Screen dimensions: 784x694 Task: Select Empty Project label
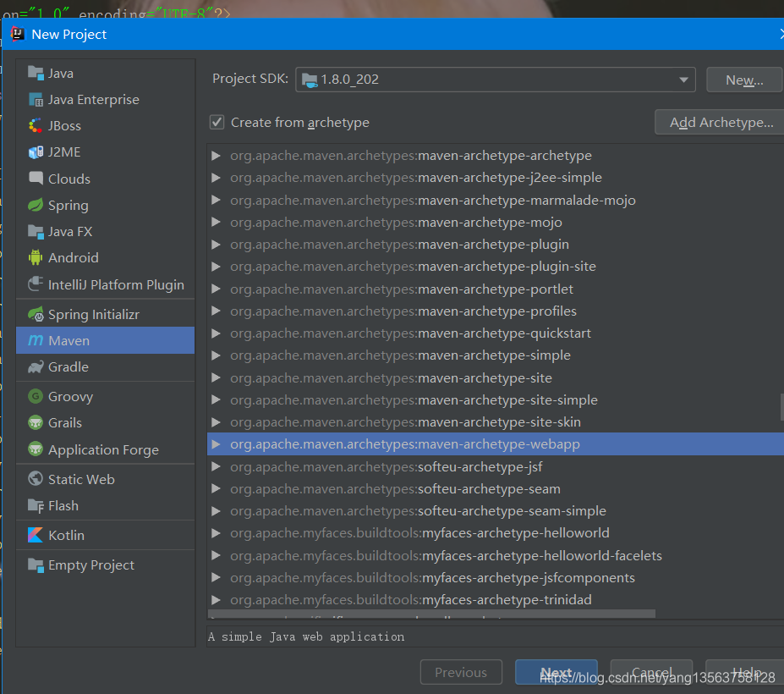pyautogui.click(x=91, y=565)
